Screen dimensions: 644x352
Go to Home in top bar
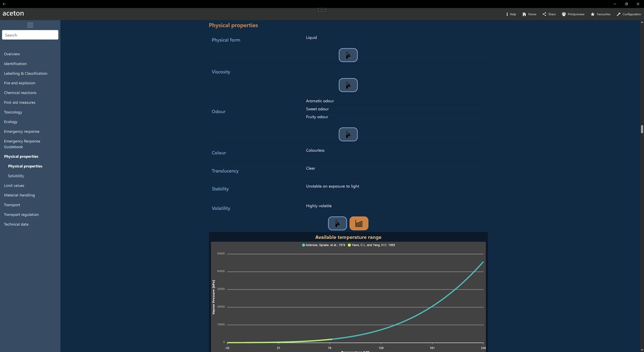[529, 14]
